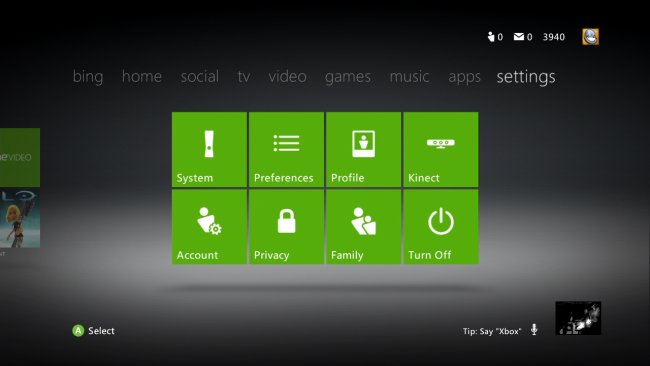The height and width of the screenshot is (366, 650).
Task: Click the gamer picture avatar
Action: 590,36
